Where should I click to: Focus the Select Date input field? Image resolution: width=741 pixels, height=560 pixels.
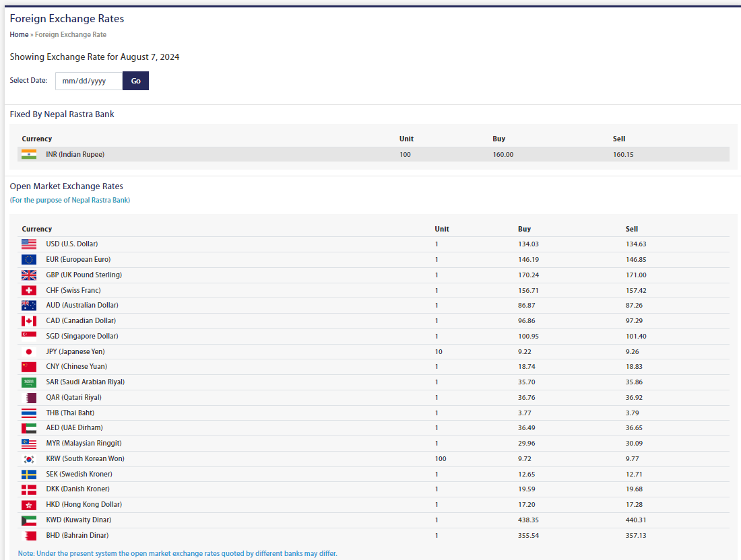[x=89, y=81]
